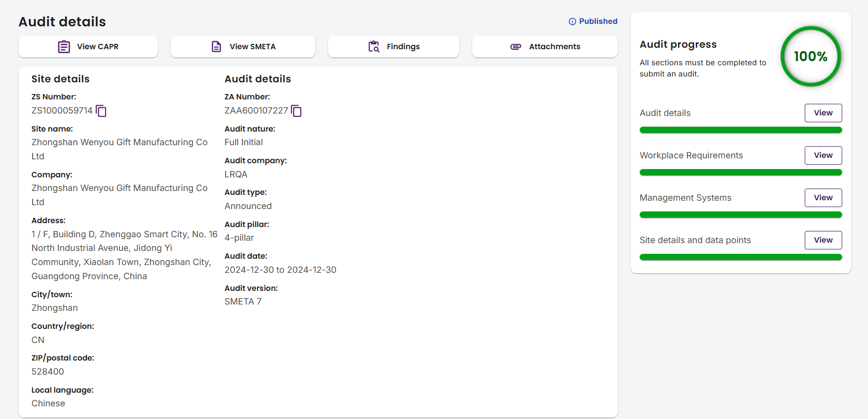The image size is (868, 419).
Task: Click the document icon on View SMETA
Action: click(x=216, y=47)
